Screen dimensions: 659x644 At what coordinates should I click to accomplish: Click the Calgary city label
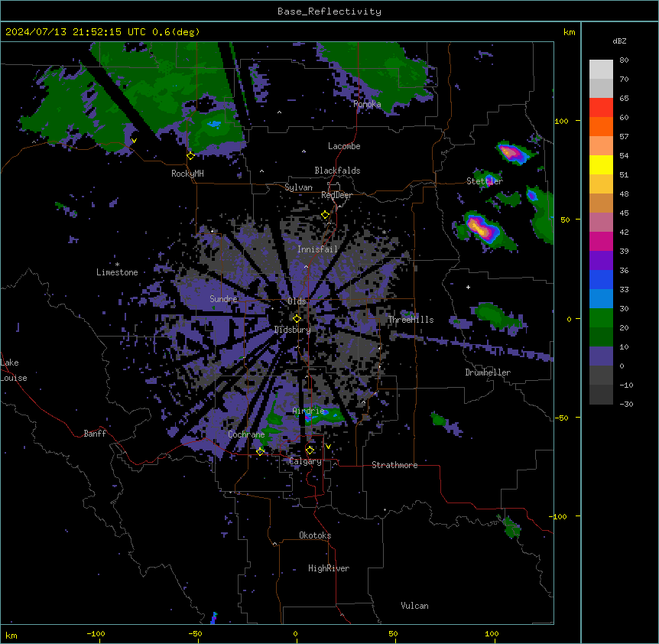click(x=306, y=461)
